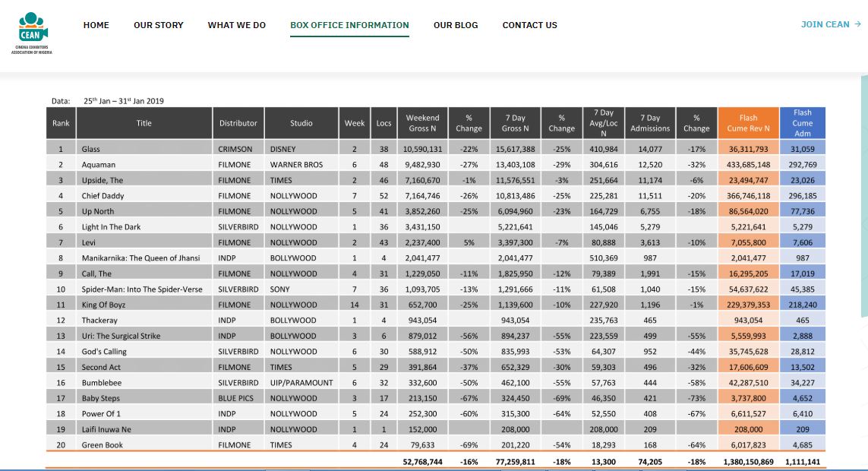
Task: Click Manikarnika avg per location 510,369
Action: click(x=604, y=258)
